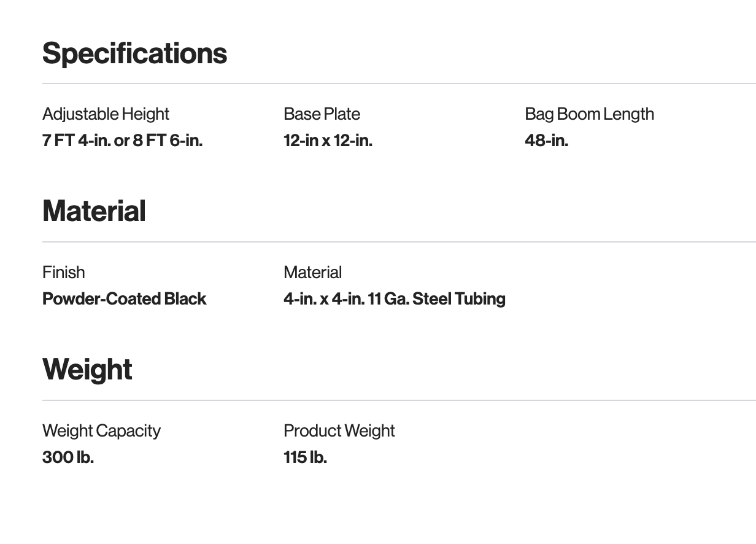Click the divider line below Weight heading
The width and height of the screenshot is (756, 544).
pos(399,400)
